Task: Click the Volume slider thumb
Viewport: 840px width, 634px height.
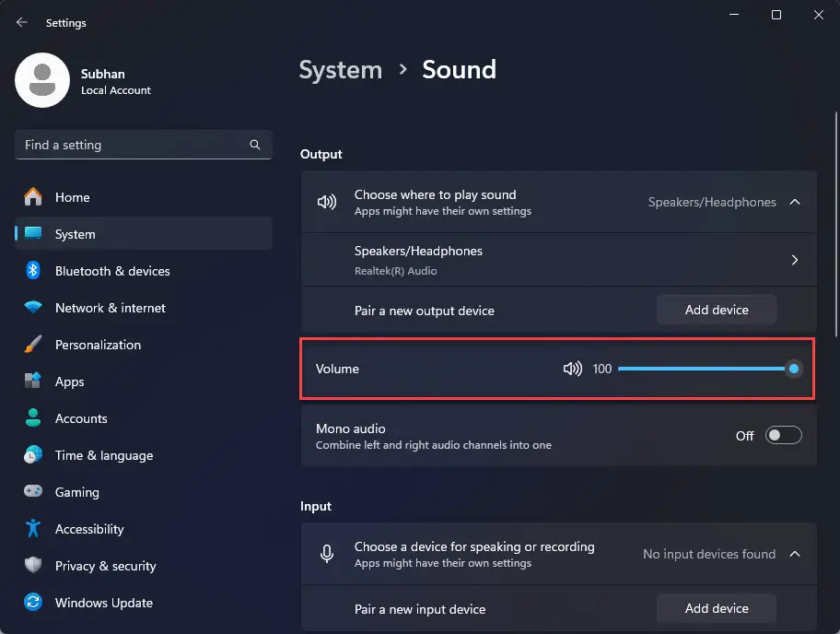Action: tap(794, 369)
